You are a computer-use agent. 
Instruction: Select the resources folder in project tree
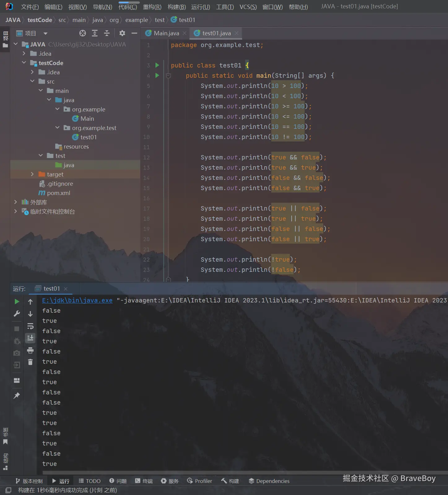pyautogui.click(x=72, y=146)
